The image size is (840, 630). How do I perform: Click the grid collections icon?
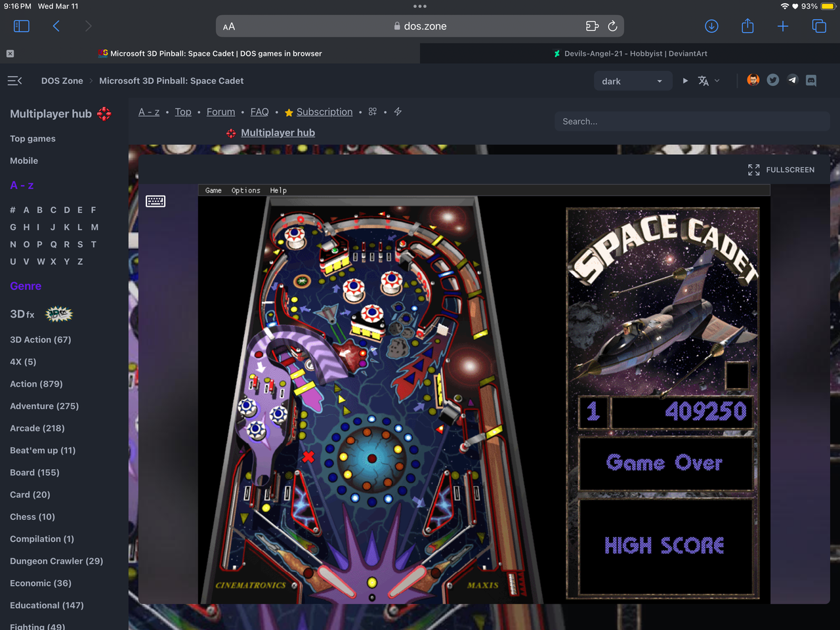[x=373, y=112]
